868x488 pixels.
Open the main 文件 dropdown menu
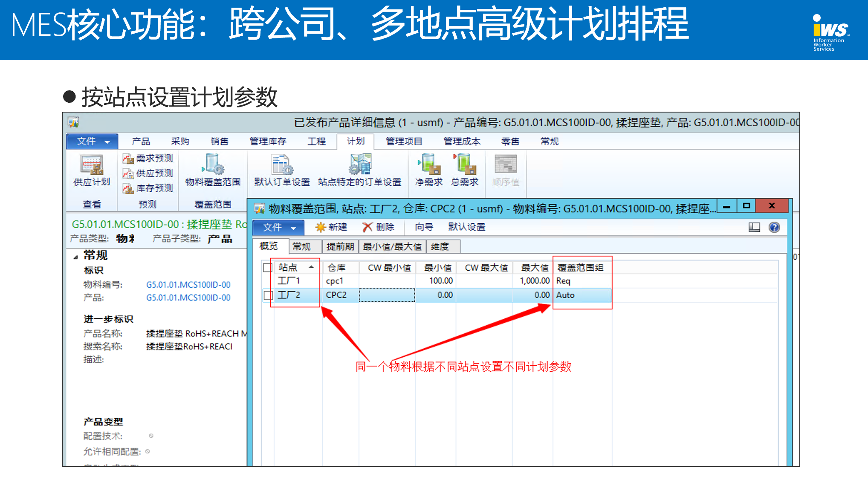[92, 141]
